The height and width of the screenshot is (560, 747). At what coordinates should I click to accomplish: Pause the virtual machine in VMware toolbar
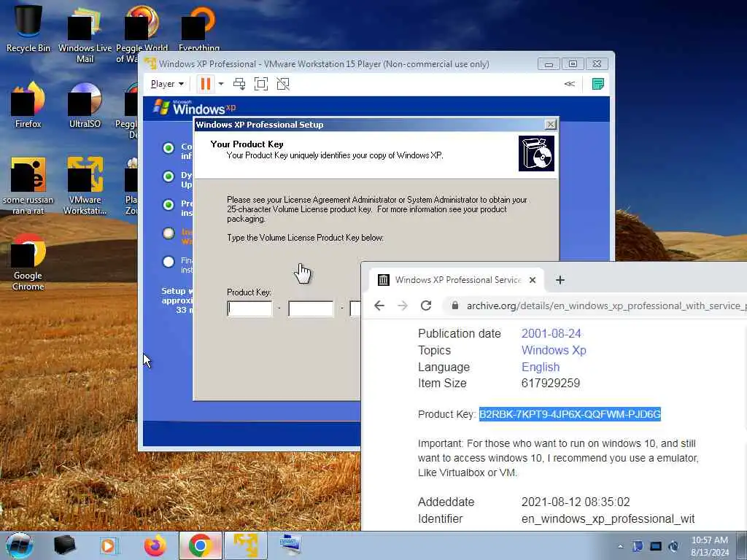205,85
